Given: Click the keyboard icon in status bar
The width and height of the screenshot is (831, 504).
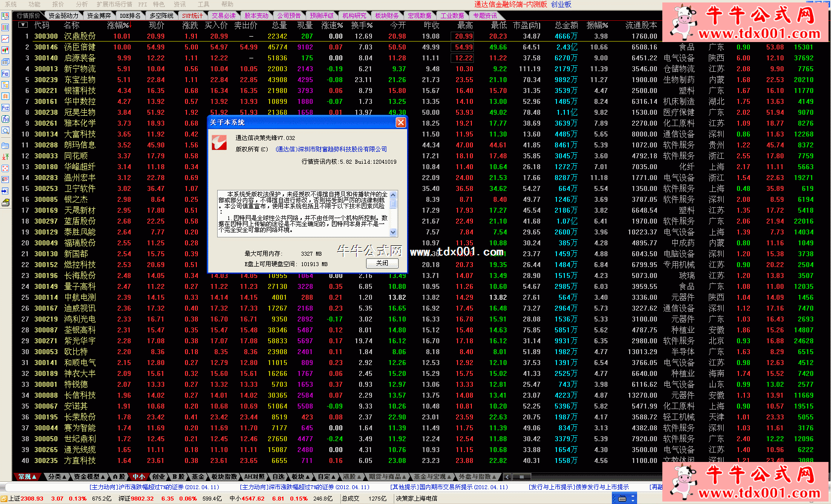Looking at the screenshot, I should coord(622,499).
